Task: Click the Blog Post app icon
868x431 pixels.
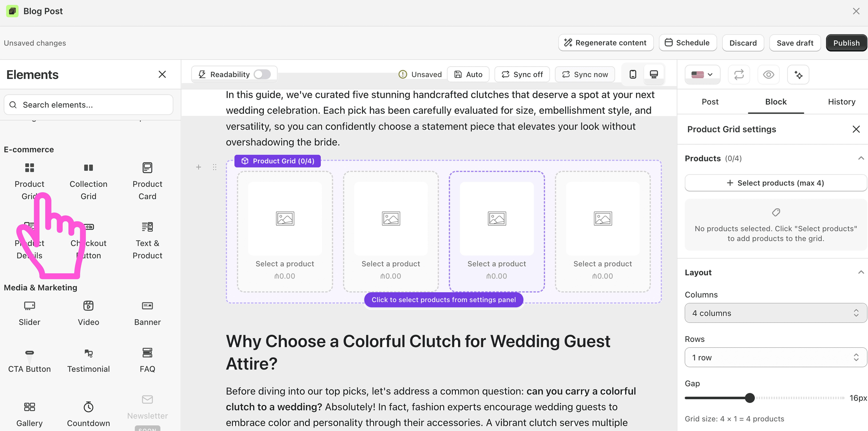Action: 12,11
